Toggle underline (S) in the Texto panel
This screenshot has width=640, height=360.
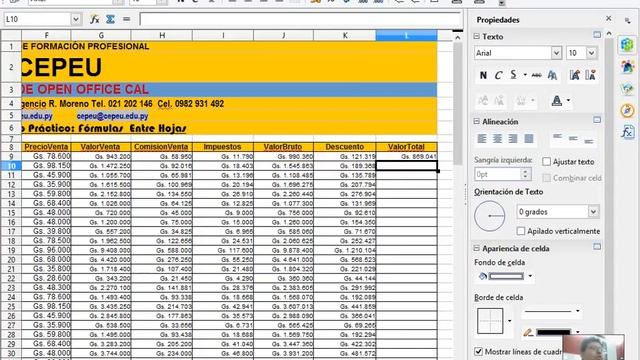point(513,75)
